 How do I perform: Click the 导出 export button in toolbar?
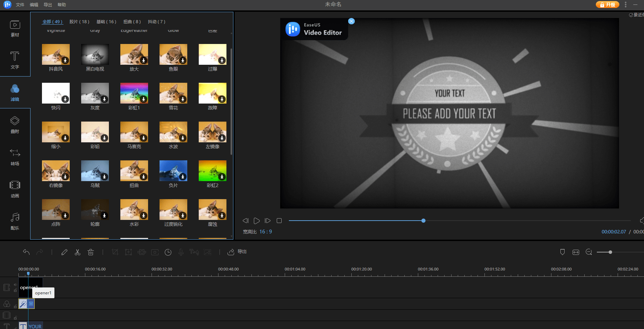[x=237, y=252]
